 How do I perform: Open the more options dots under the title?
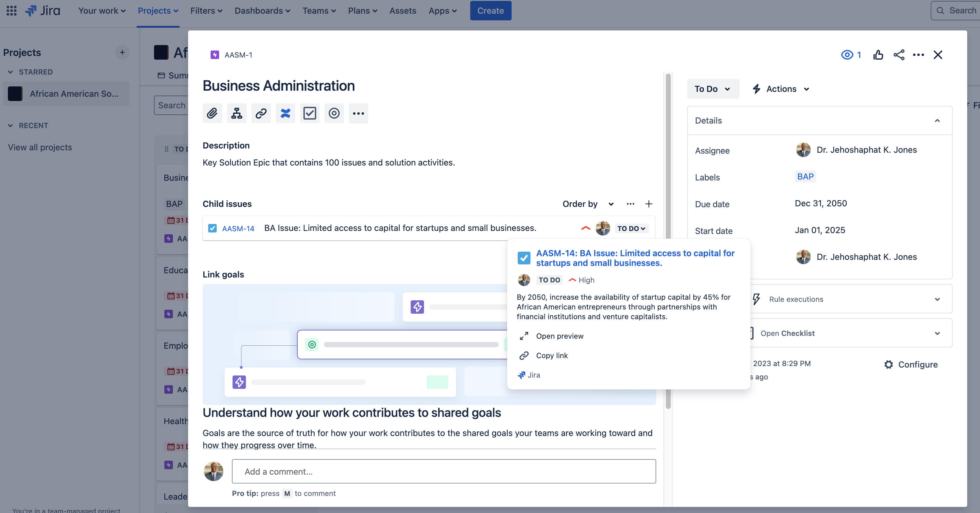(359, 113)
